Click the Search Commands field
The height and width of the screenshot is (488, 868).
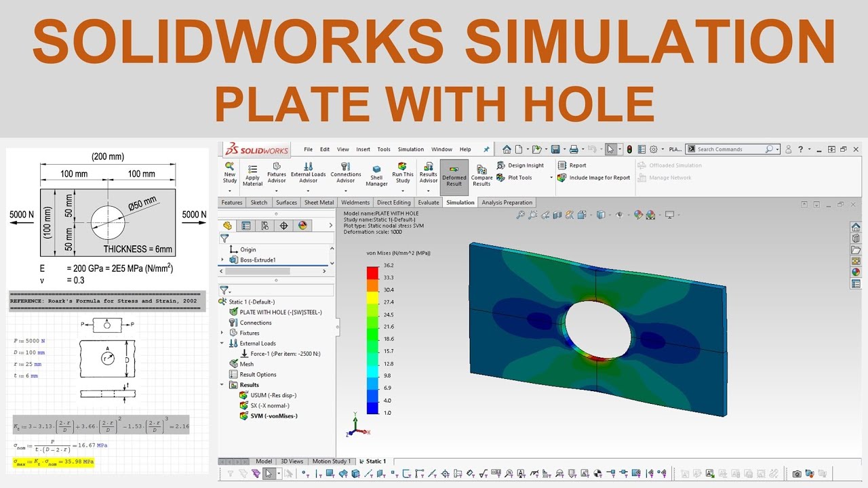[732, 149]
